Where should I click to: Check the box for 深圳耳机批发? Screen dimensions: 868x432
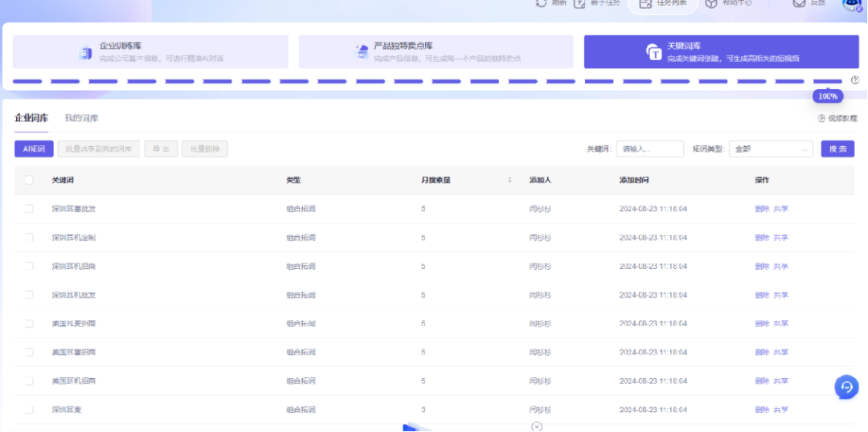[29, 295]
